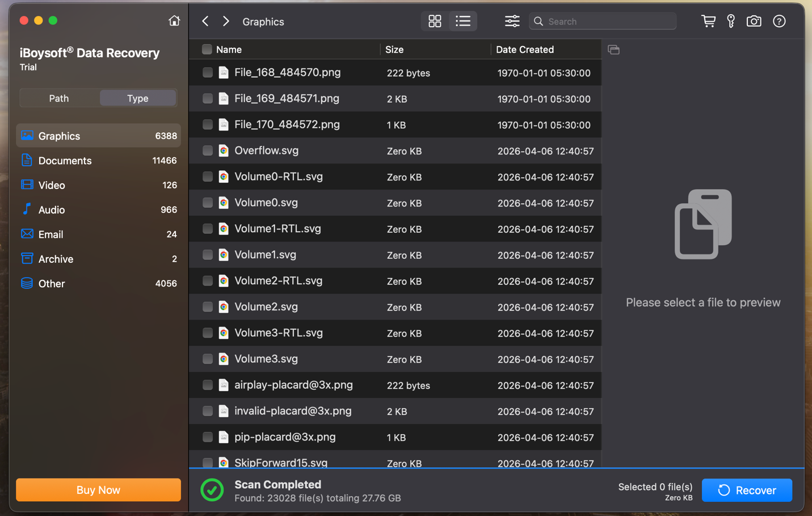
Task: Check the box for invalid-placard@3x.png
Action: pyautogui.click(x=208, y=411)
